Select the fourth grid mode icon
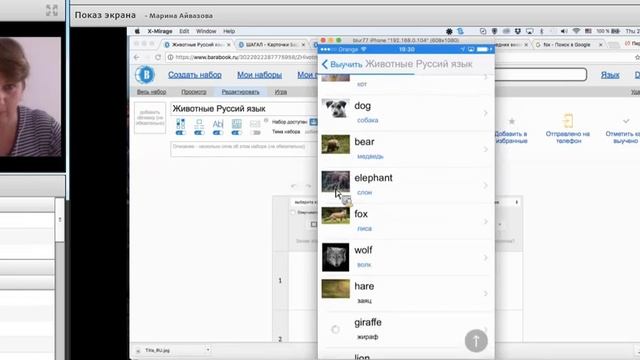The image size is (640, 360). pyautogui.click(x=236, y=123)
